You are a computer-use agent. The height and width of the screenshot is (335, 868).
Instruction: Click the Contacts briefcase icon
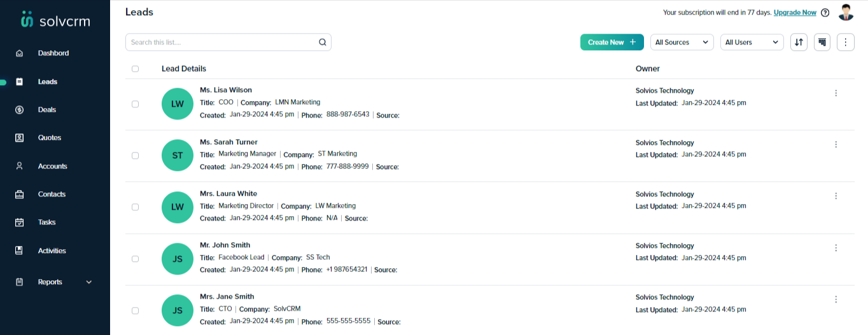click(x=19, y=195)
